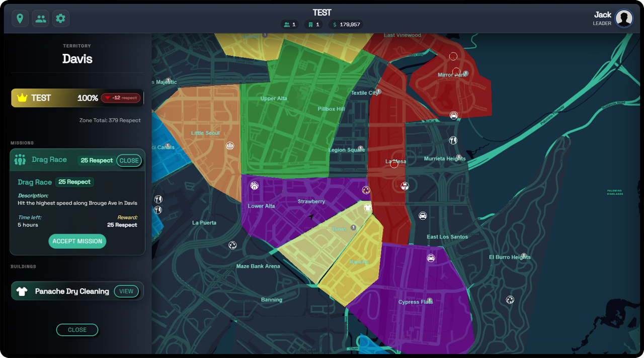Click the numbered marker beside Textile City
This screenshot has width=644, height=358.
378,92
